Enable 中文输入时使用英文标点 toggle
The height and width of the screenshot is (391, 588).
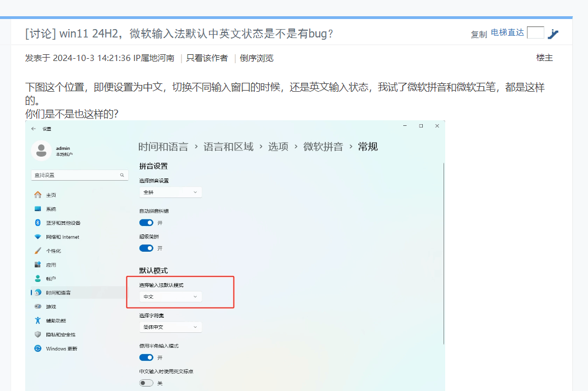(146, 383)
